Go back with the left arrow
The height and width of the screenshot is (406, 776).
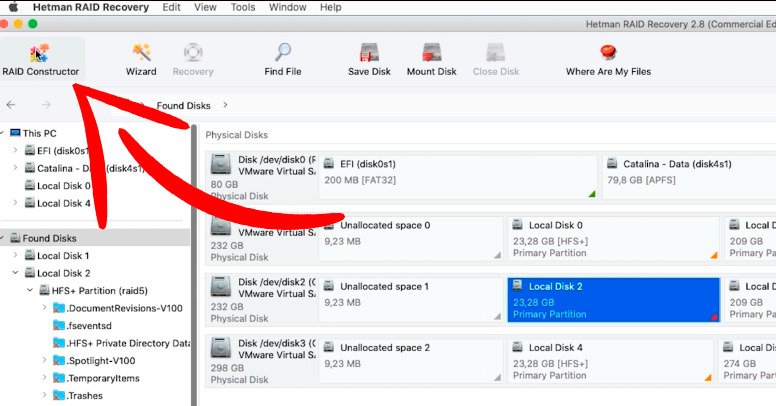click(11, 104)
